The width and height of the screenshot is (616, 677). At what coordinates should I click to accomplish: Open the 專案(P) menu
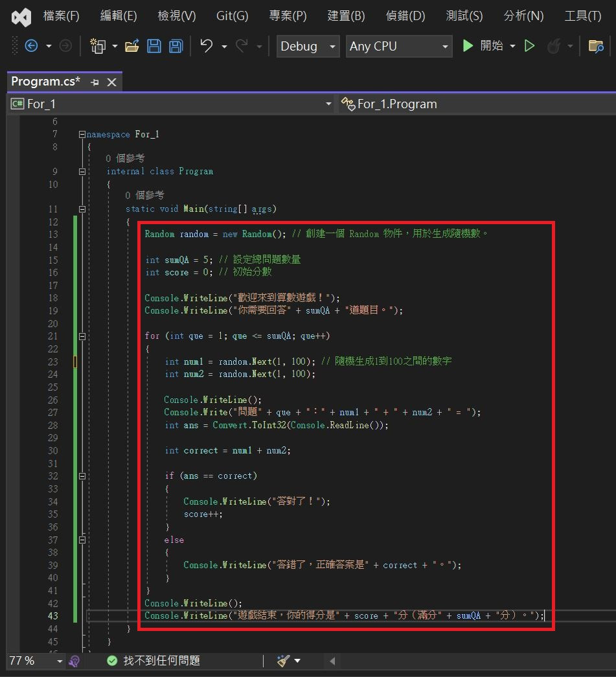click(x=288, y=16)
